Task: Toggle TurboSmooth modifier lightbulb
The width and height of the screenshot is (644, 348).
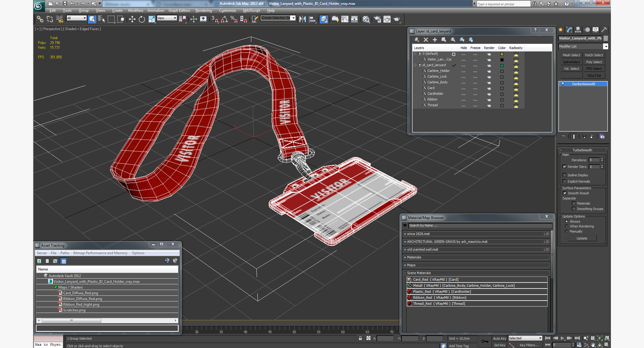Action: pyautogui.click(x=563, y=84)
